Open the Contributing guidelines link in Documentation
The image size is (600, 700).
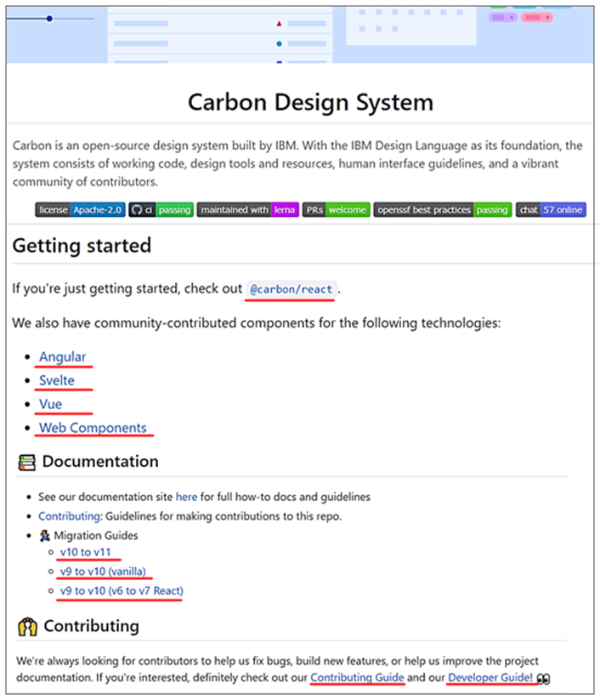pyautogui.click(x=70, y=515)
